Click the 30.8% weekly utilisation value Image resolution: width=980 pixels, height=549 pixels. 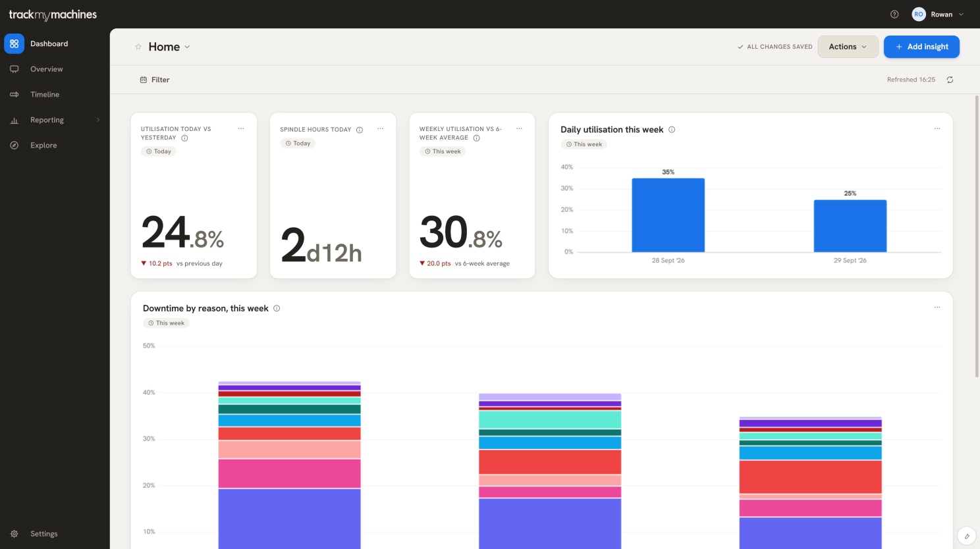[461, 233]
